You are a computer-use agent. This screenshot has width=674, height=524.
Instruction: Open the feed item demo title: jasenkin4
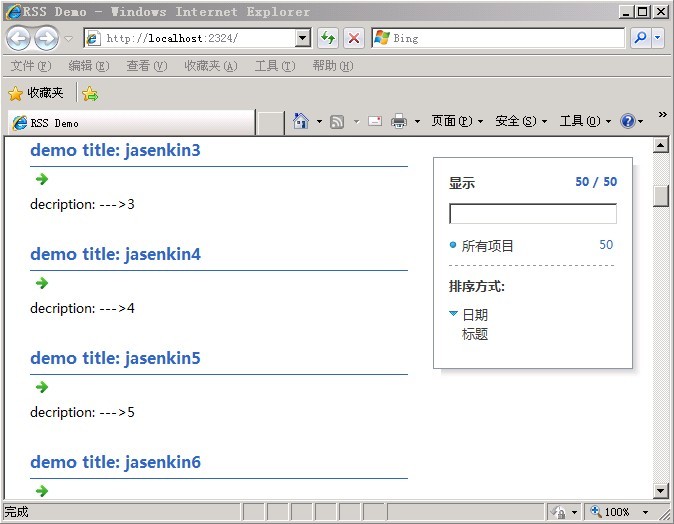pos(115,254)
